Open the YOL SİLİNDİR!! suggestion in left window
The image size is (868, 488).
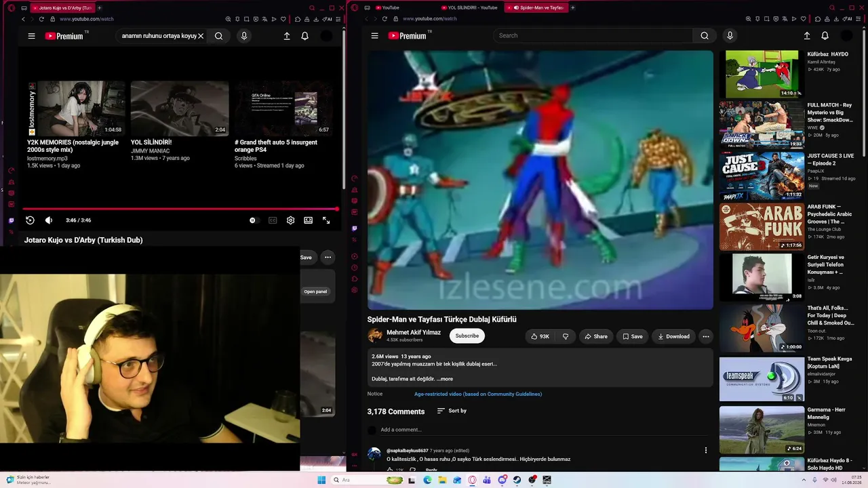[180, 108]
